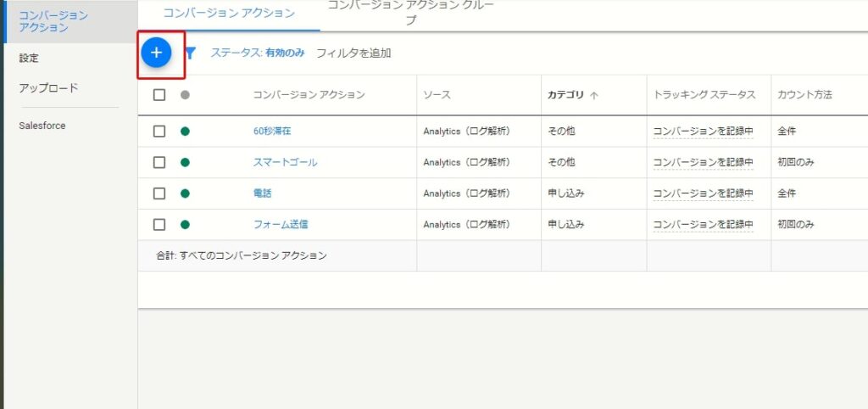Open the スマートゴール conversion action link
The height and width of the screenshot is (409, 868).
(x=285, y=162)
